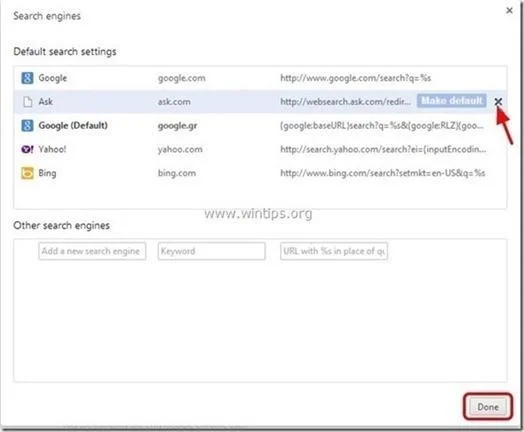Screen dimensions: 524x432
Task: Click the google.gr keyword cell
Action: [x=177, y=126]
